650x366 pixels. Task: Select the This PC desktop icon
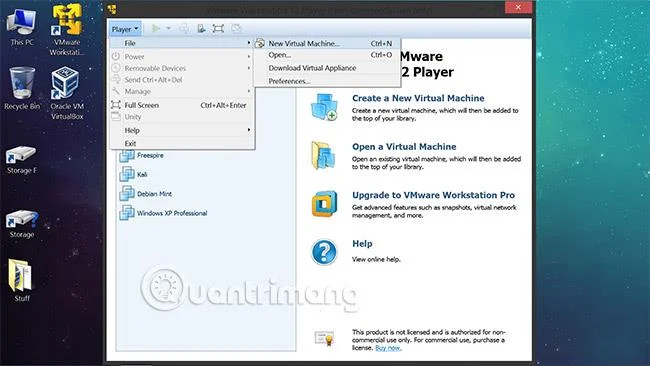point(22,27)
